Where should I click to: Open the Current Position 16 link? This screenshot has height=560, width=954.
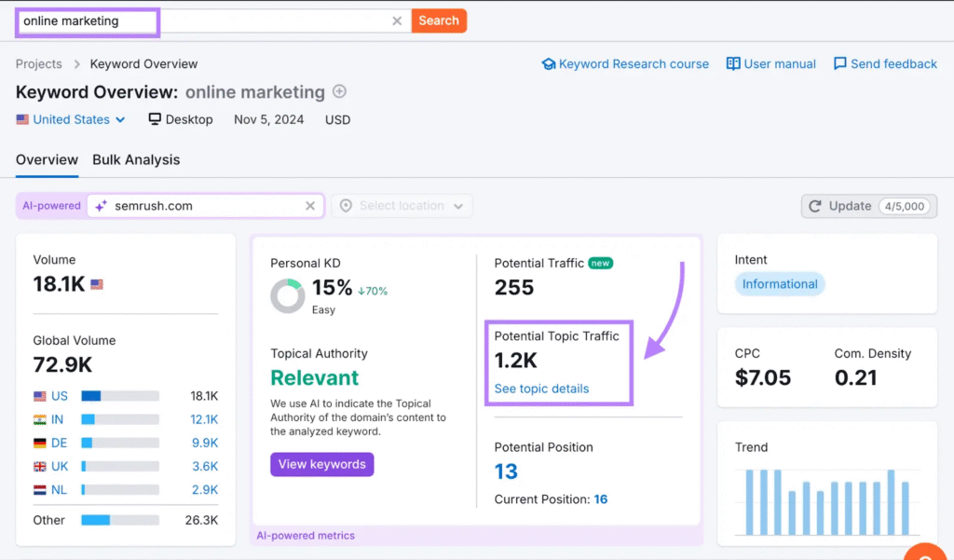point(600,499)
